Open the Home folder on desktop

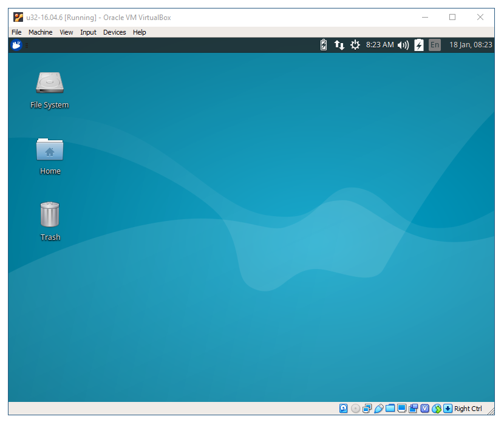tap(50, 149)
